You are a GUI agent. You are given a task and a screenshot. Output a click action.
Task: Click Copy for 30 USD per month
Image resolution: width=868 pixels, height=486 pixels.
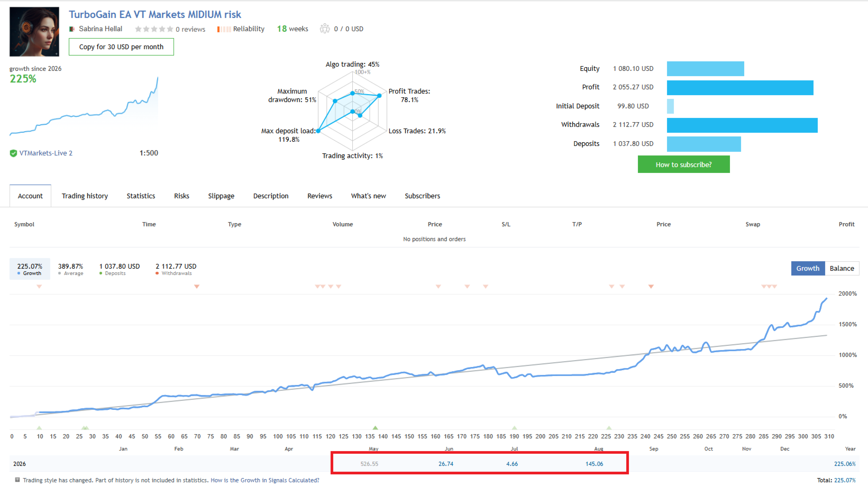(121, 47)
